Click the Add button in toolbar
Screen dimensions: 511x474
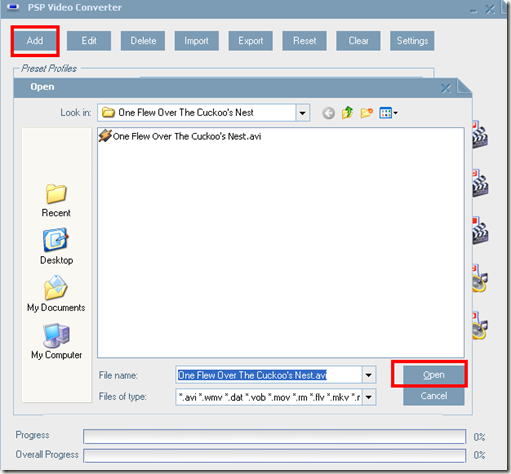[35, 41]
